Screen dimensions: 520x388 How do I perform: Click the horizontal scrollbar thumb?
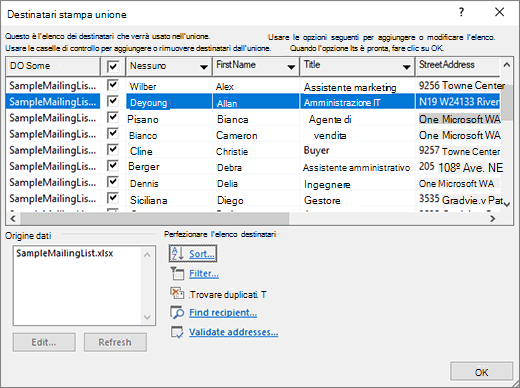[155, 218]
